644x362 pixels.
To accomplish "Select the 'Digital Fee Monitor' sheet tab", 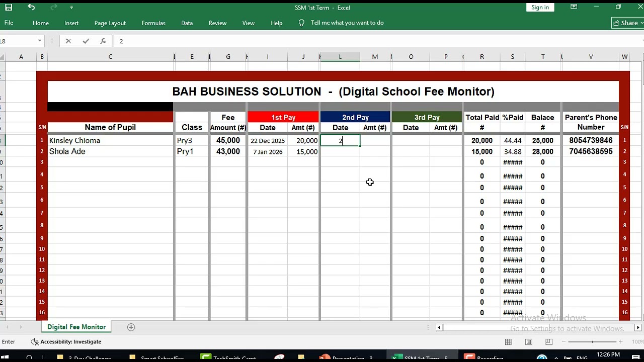I will coord(76,327).
